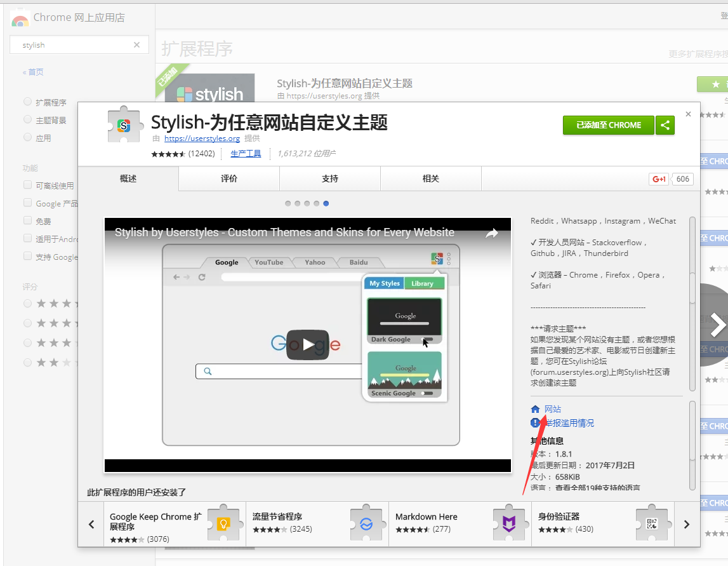Open the 相关 tab
The image size is (728, 566).
tap(431, 179)
